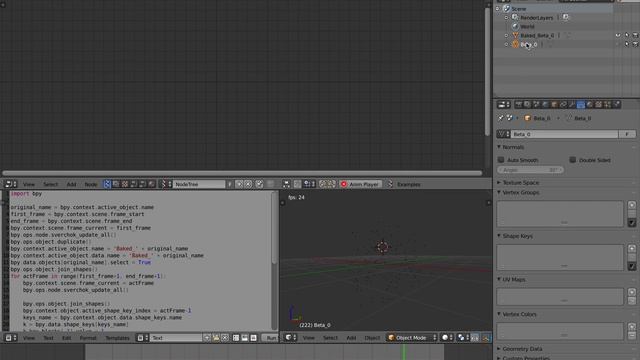The width and height of the screenshot is (640, 360).
Task: Toggle selectability cursor for Beta_0
Action: tap(627, 44)
